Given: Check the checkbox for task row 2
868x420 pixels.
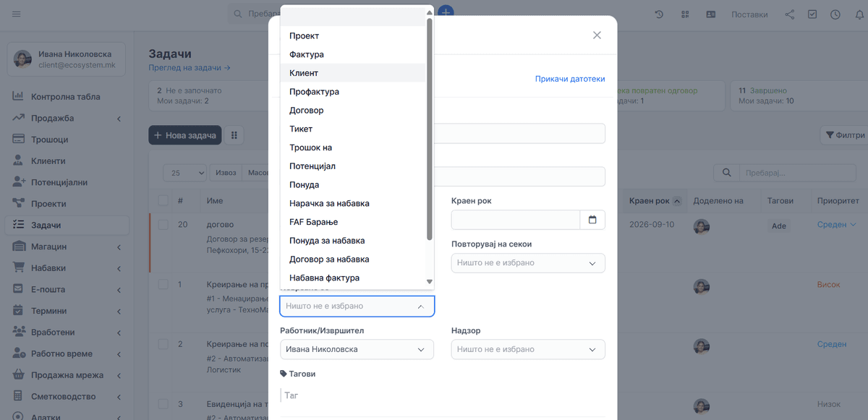Looking at the screenshot, I should tap(163, 344).
